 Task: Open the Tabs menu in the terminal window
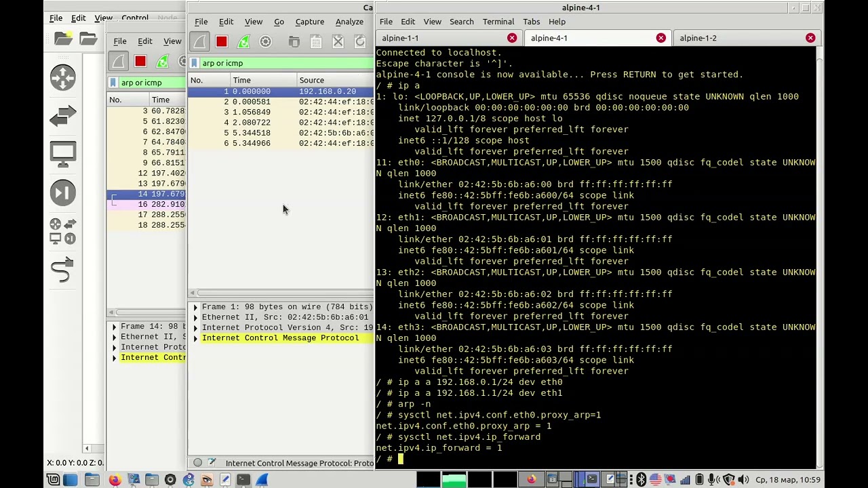click(x=531, y=22)
